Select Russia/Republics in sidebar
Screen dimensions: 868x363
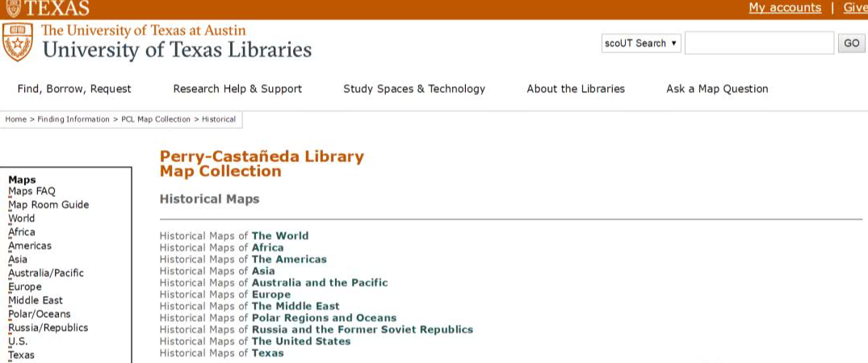point(48,328)
